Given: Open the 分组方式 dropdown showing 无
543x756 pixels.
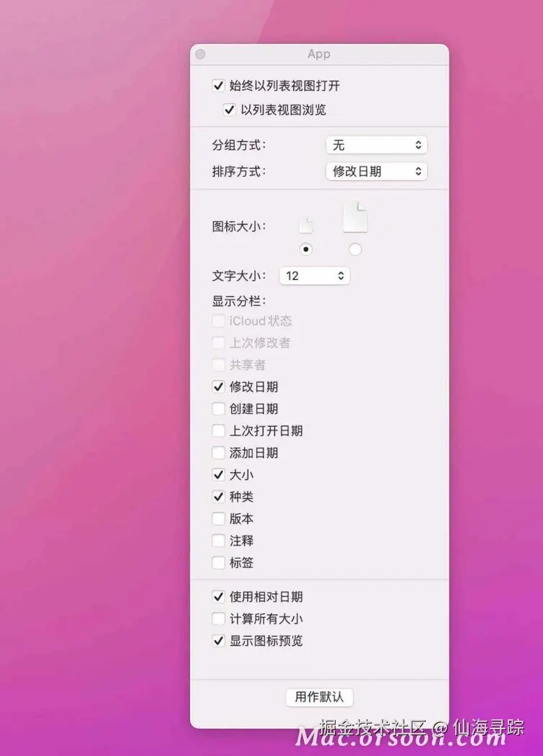Looking at the screenshot, I should pos(377,145).
